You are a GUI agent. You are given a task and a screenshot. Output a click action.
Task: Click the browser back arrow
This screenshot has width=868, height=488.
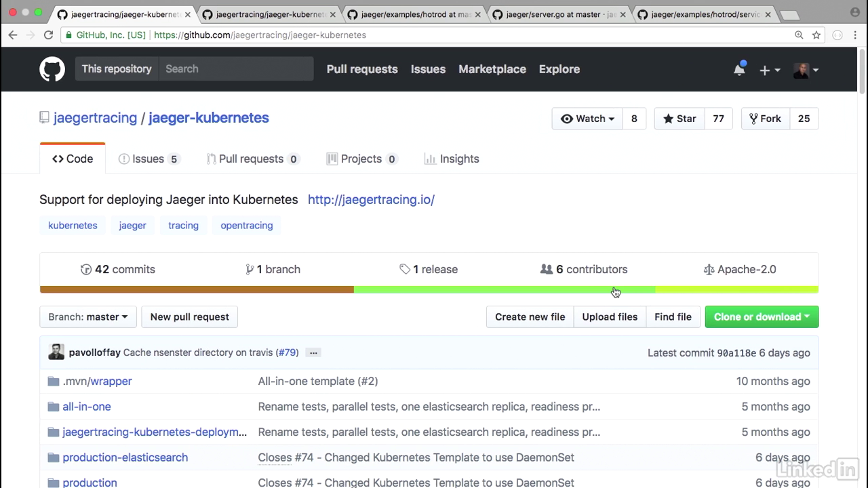[x=13, y=35]
